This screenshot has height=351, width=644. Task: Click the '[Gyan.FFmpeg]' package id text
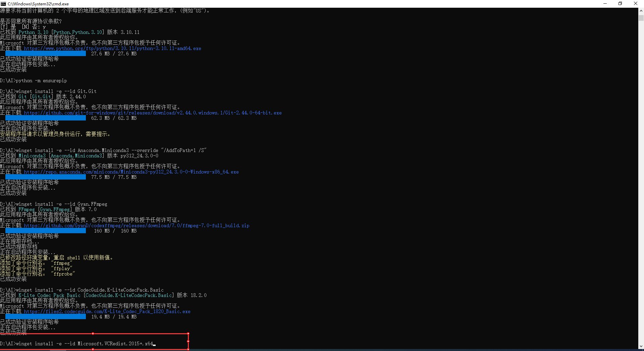pyautogui.click(x=55, y=209)
